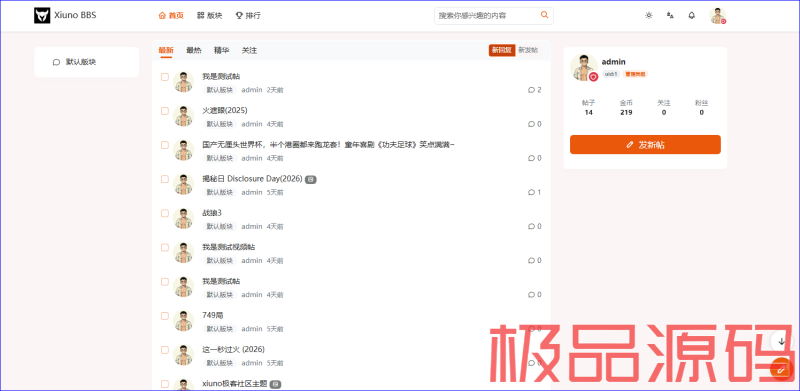Tick the checkbox for 国产无厘头世界杯 post
The image size is (800, 391).
pos(165,145)
